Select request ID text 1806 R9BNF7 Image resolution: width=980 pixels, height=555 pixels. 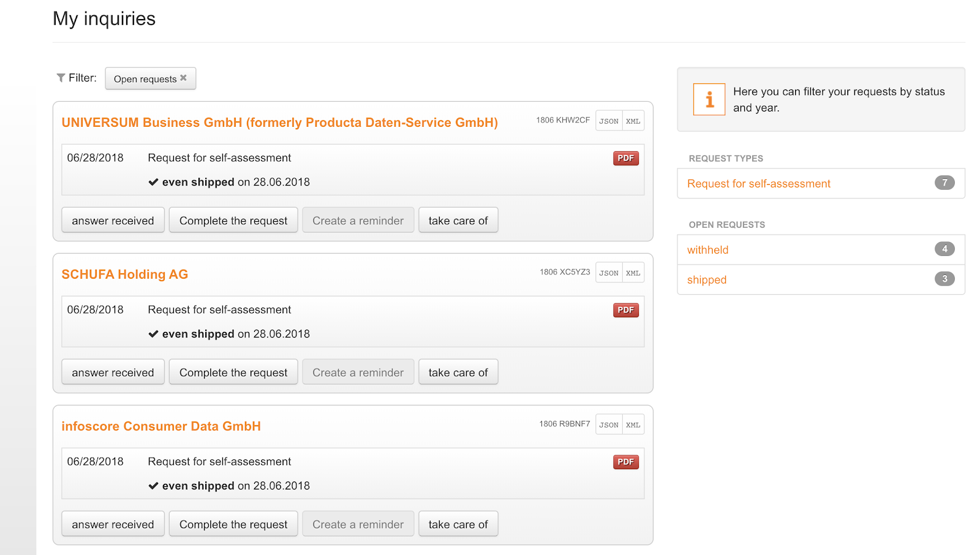pos(565,424)
